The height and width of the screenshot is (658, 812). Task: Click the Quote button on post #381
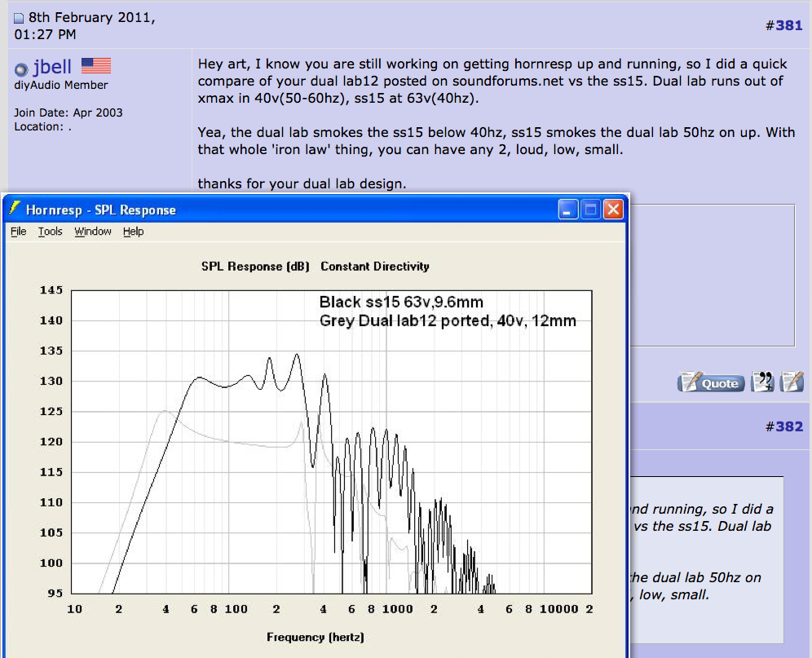pyautogui.click(x=711, y=382)
